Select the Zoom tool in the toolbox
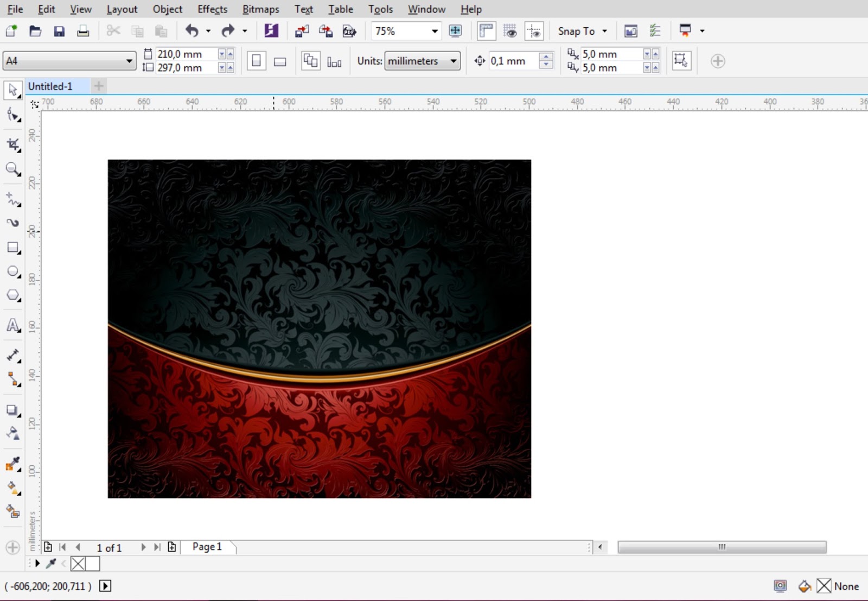 pyautogui.click(x=12, y=169)
